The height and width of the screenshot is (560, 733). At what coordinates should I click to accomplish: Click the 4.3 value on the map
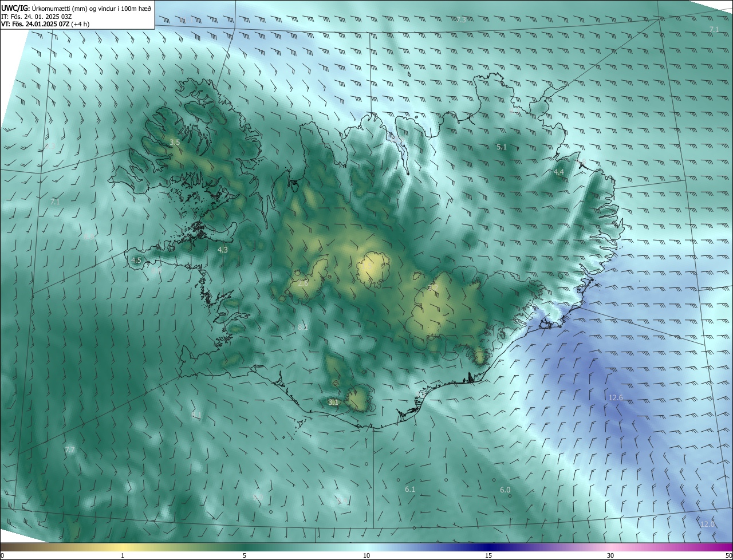tap(222, 250)
